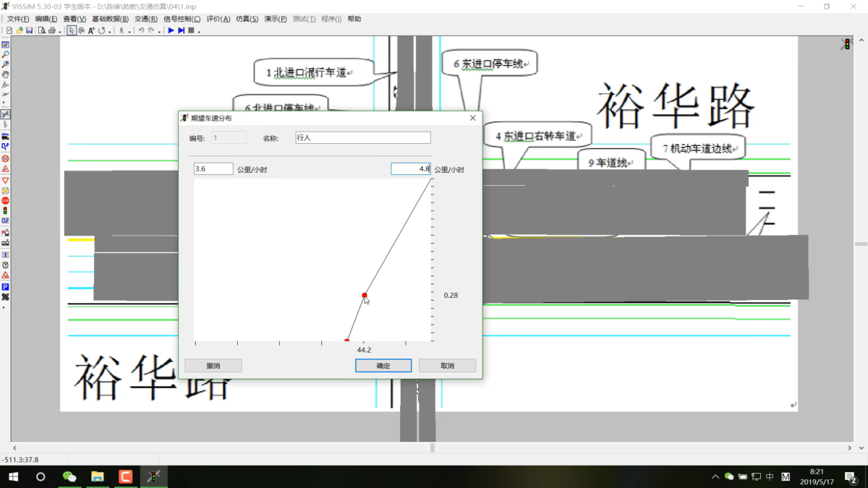This screenshot has width=868, height=488.
Task: Open WeChat from the taskbar
Action: pos(69,476)
